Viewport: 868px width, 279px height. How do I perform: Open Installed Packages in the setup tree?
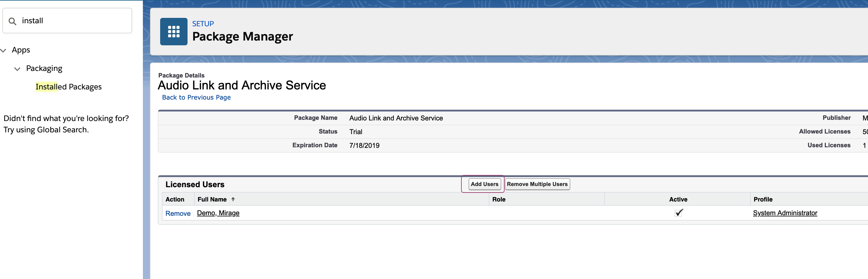click(68, 87)
